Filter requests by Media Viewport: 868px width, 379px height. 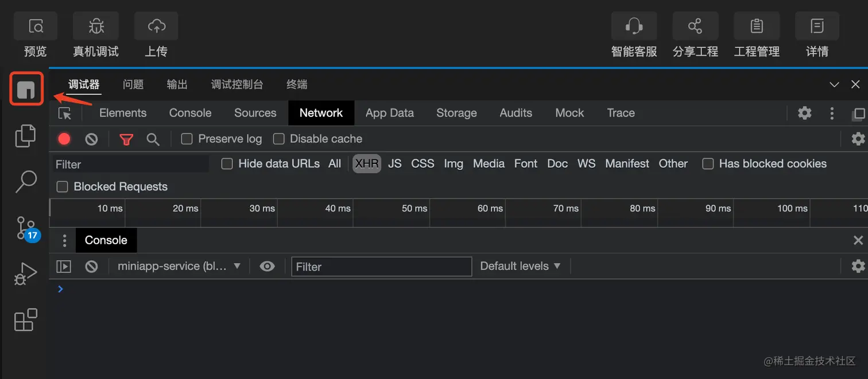[x=489, y=164]
